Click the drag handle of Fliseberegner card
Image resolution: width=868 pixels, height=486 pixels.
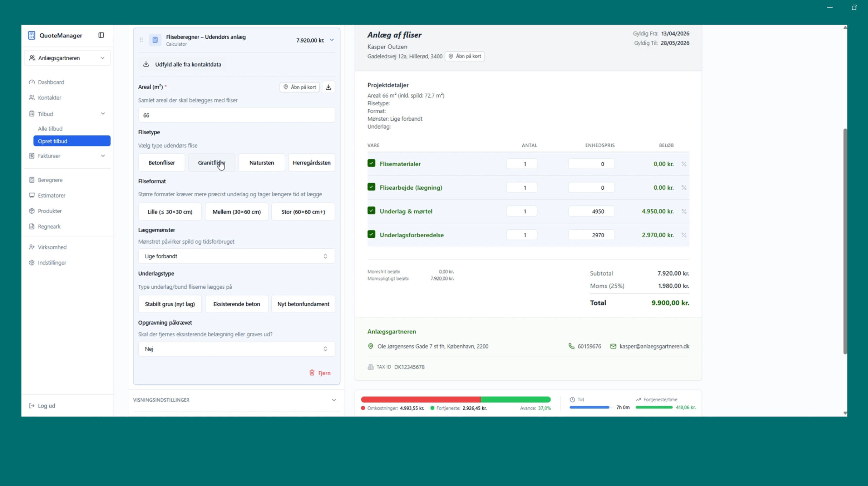(x=141, y=40)
